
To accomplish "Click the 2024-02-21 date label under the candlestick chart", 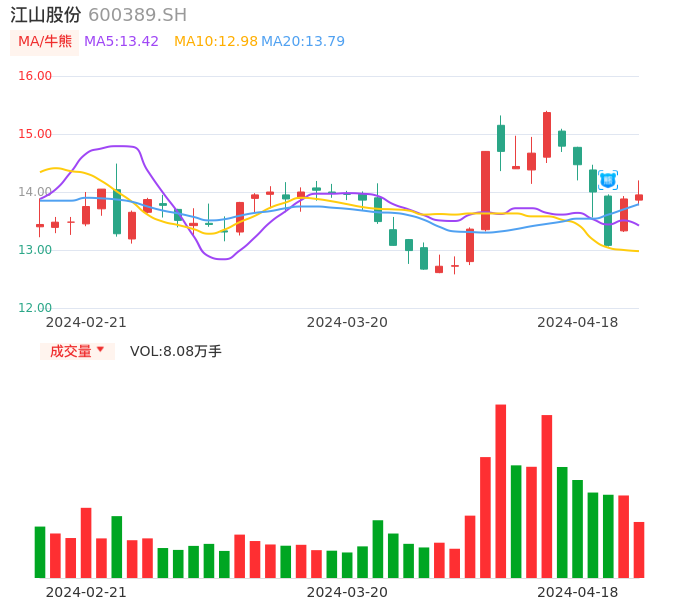I will tap(86, 322).
